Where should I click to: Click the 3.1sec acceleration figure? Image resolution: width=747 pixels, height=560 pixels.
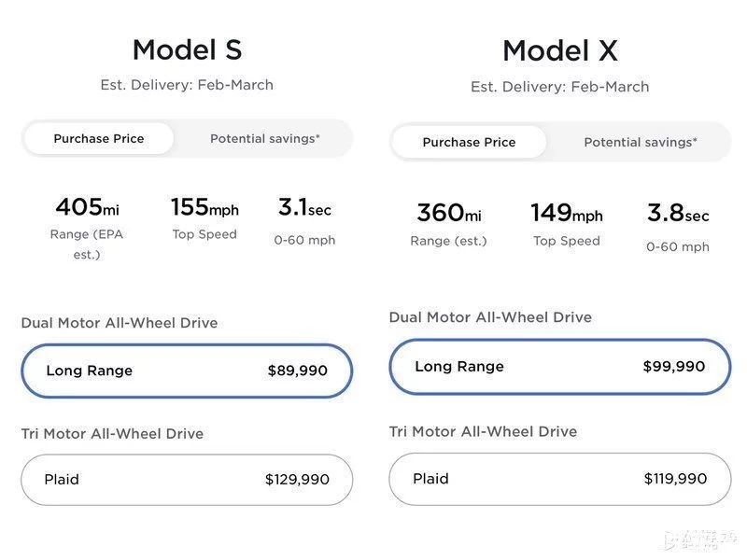coord(304,207)
